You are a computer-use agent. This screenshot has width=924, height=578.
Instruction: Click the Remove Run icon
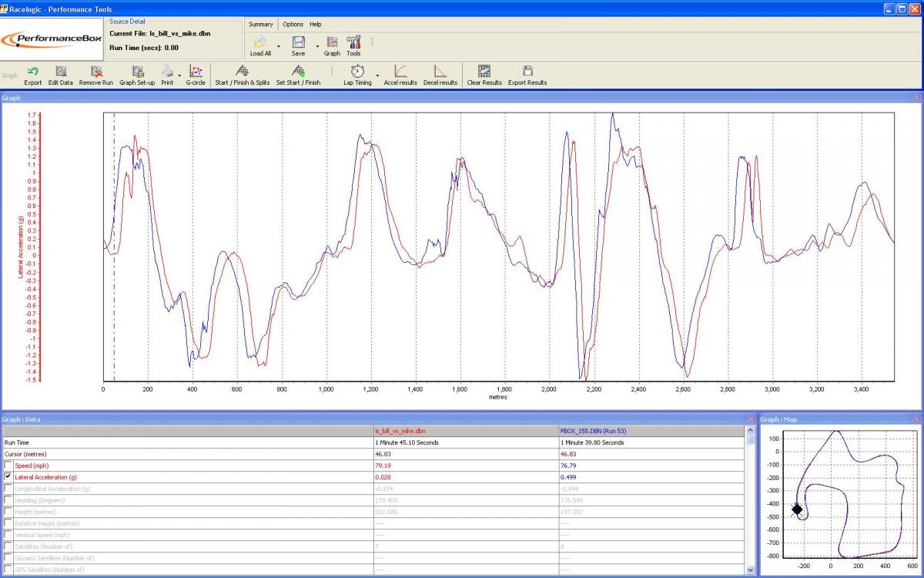click(x=96, y=72)
